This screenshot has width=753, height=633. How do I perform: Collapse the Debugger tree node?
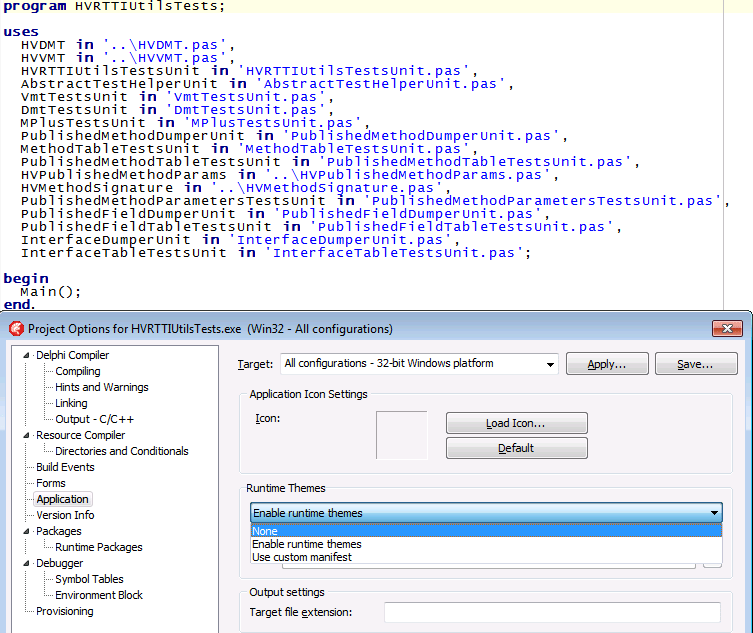27,564
